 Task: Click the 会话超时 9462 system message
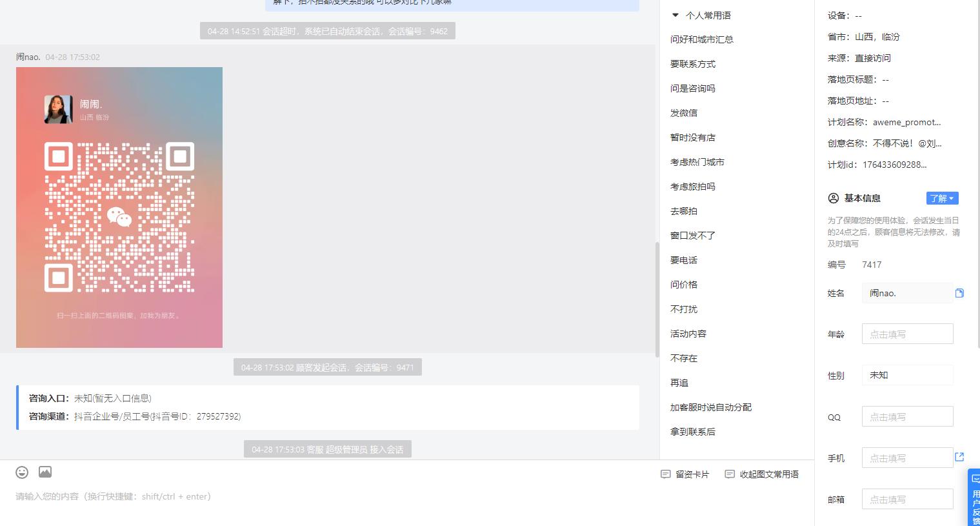pos(328,30)
